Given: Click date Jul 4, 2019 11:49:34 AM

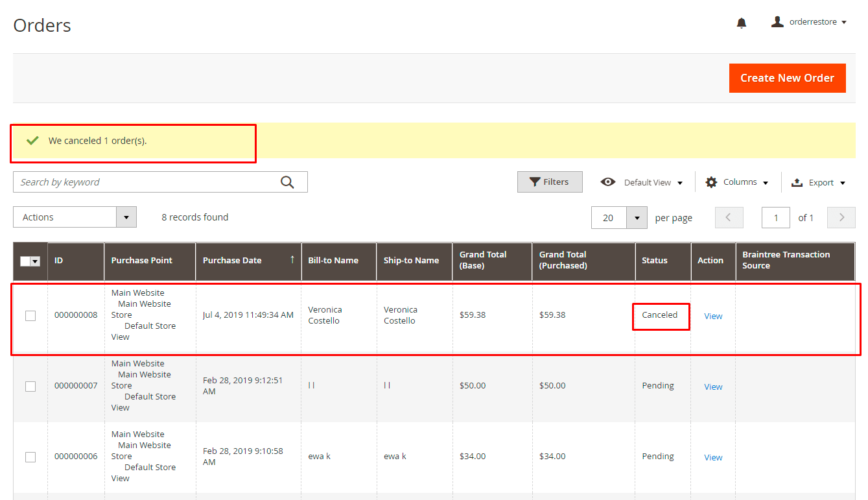Looking at the screenshot, I should coord(248,315).
